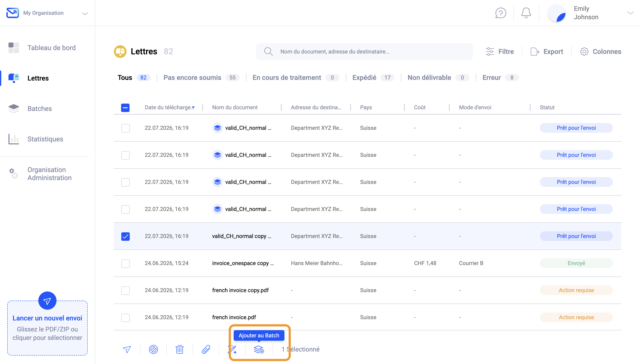Image resolution: width=640 pixels, height=364 pixels.
Task: Click the send paper plane icon in bottom toolbar
Action: point(127,349)
